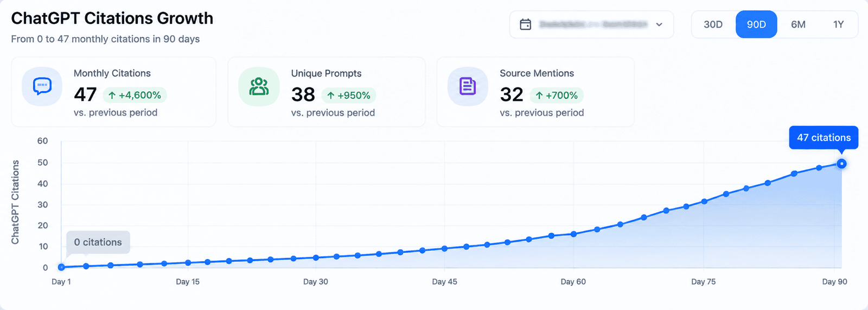Screen dimensions: 868x310
Task: Click the Source Mentions value 32
Action: click(x=512, y=94)
